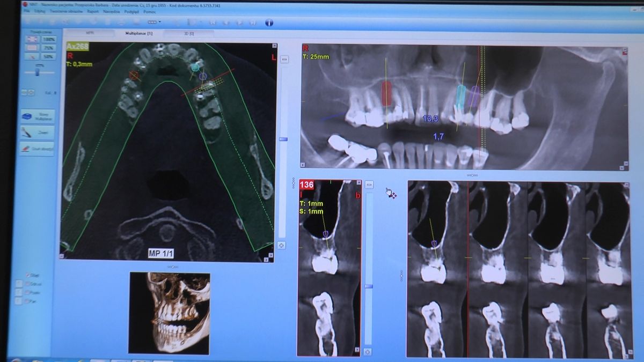Toggle the last checkbox in left panel
The height and width of the screenshot is (362, 644).
click(28, 301)
